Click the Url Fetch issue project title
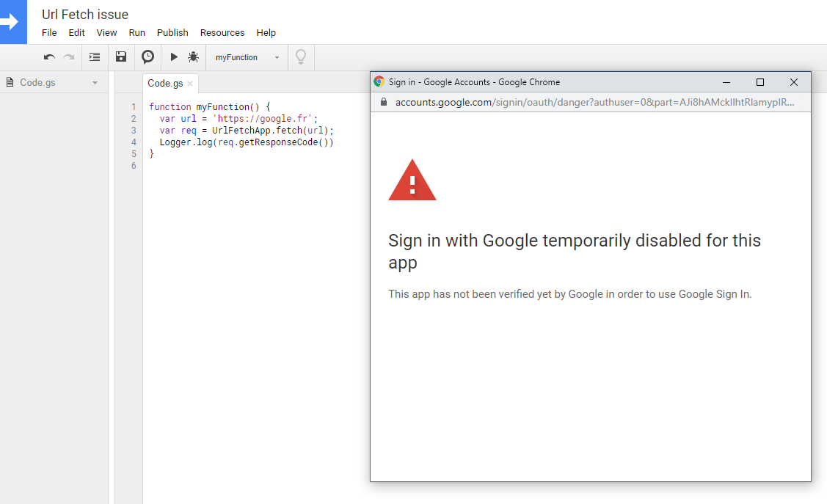 [85, 14]
